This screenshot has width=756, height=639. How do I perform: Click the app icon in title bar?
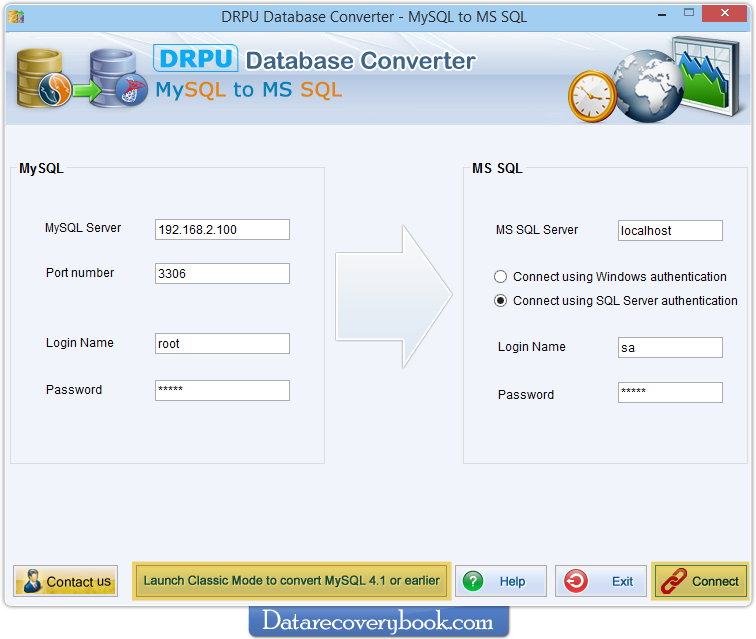tap(16, 17)
